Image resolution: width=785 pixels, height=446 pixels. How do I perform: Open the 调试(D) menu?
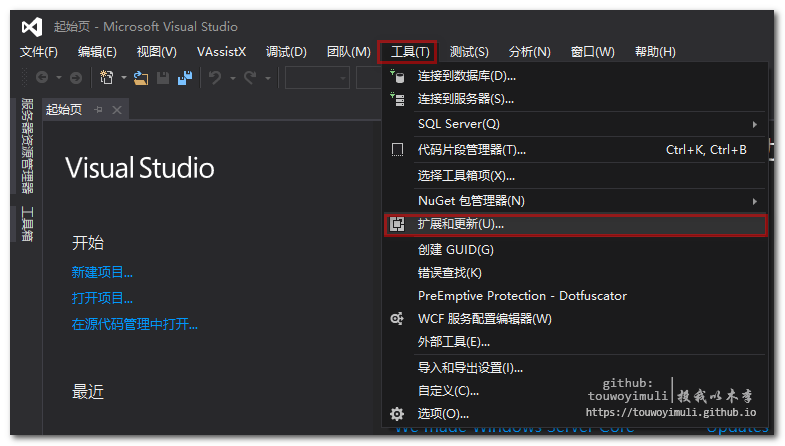(286, 52)
